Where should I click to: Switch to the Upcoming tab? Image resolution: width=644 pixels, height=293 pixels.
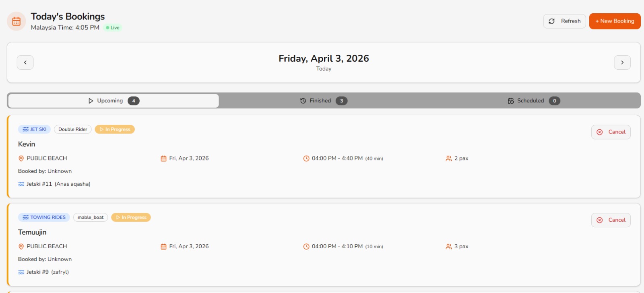[x=114, y=101]
